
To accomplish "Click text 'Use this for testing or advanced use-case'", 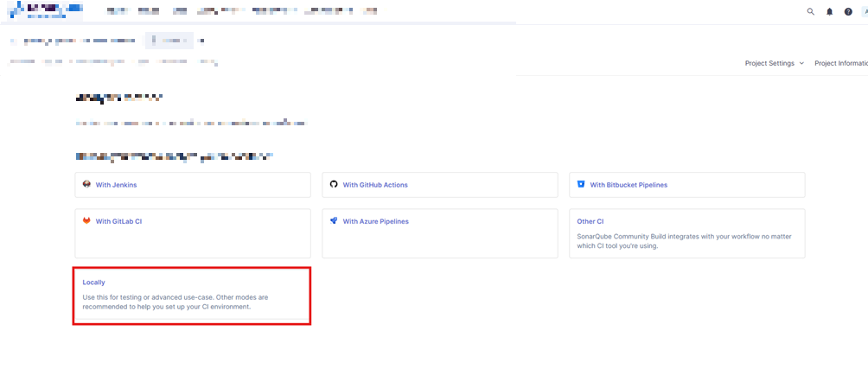I will pos(148,297).
